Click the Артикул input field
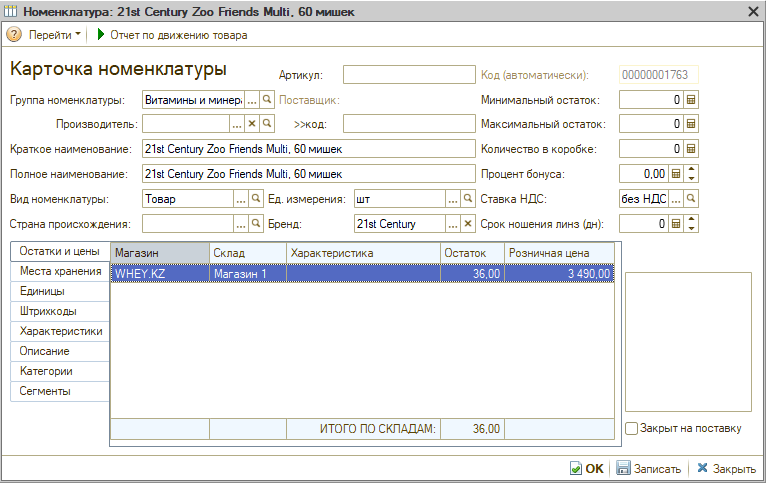 [408, 75]
